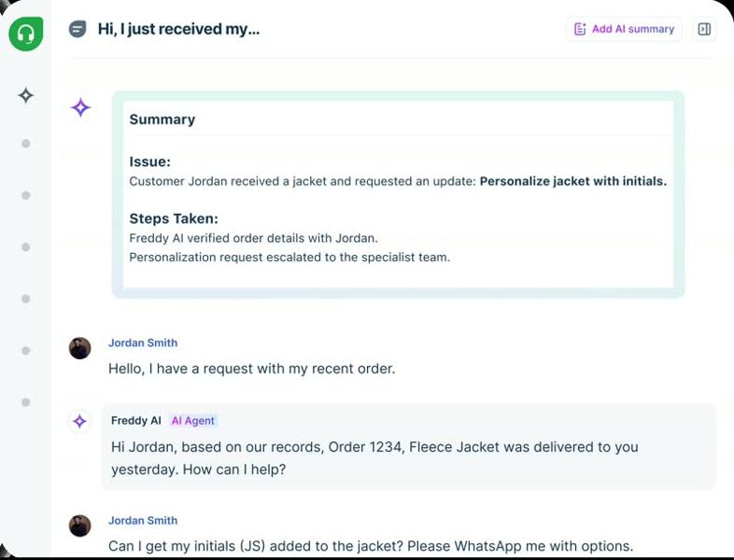Open the Freddy AI sender name

pos(135,421)
